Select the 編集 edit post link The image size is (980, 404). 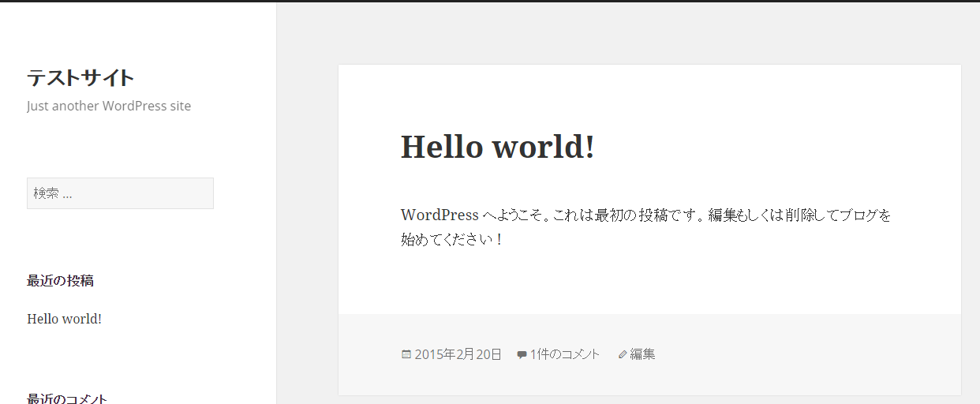point(642,354)
